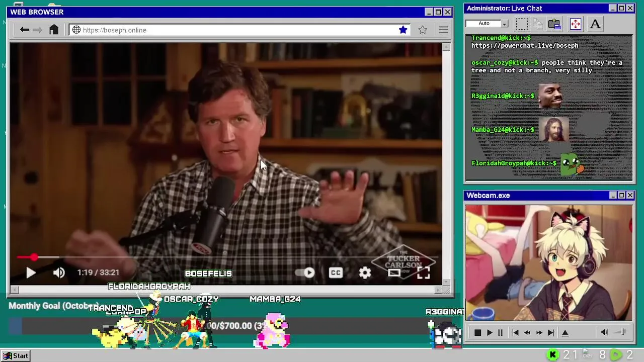Screen dimensions: 644x362
Task: Click the boseph.online address bar
Action: [x=239, y=30]
